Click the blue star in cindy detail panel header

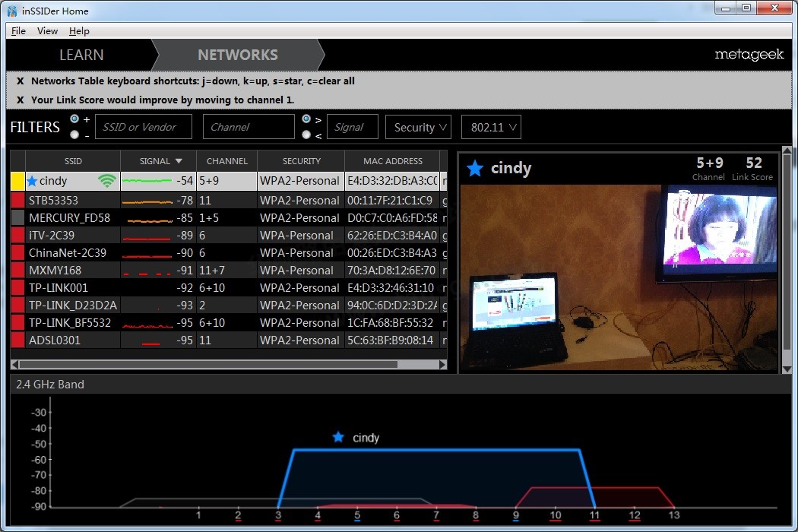coord(475,168)
